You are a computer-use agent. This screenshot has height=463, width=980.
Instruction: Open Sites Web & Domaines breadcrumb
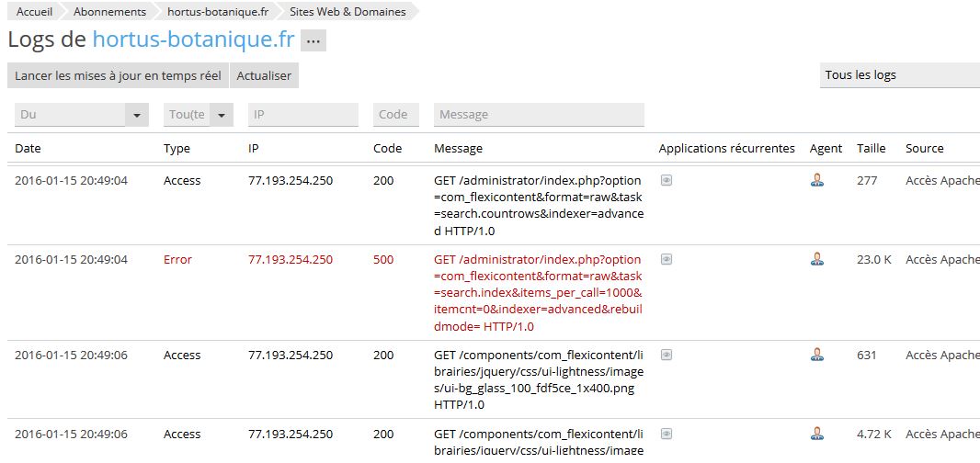348,11
